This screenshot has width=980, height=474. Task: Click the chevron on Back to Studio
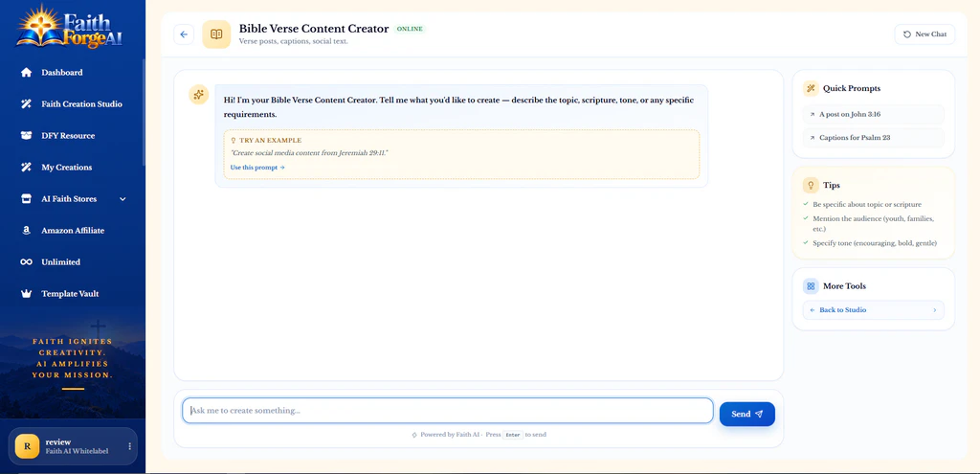pos(934,309)
